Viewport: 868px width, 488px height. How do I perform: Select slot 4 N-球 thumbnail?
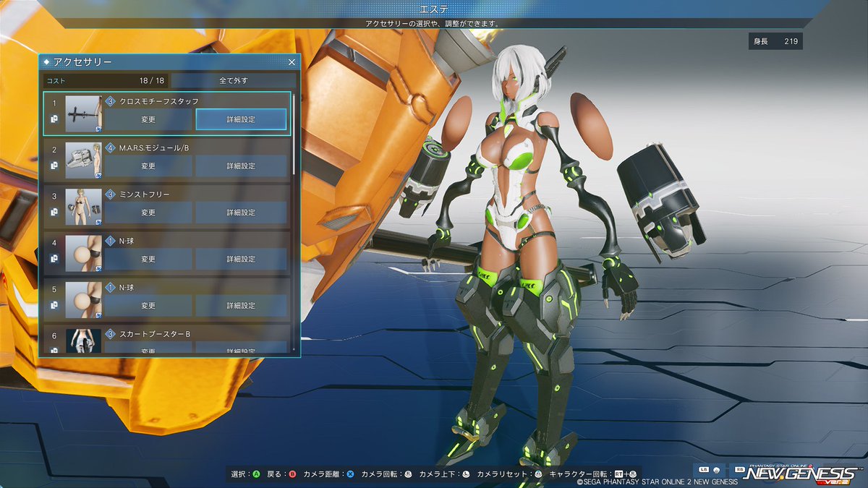point(83,253)
